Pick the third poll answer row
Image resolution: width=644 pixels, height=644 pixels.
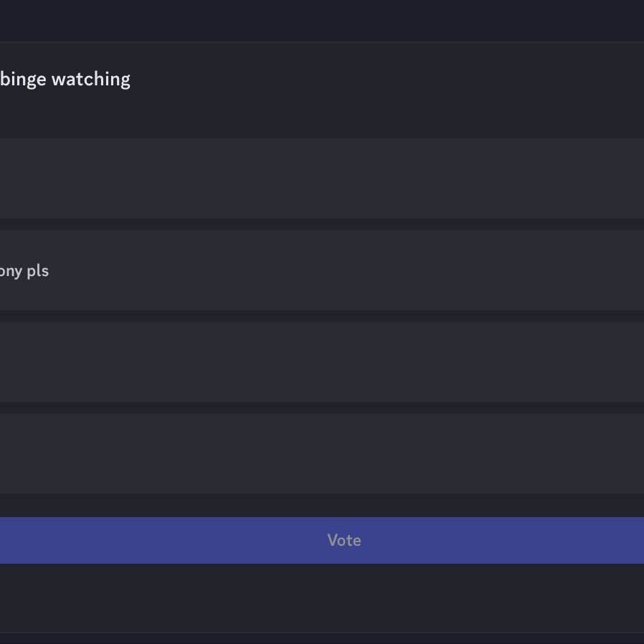(x=322, y=362)
